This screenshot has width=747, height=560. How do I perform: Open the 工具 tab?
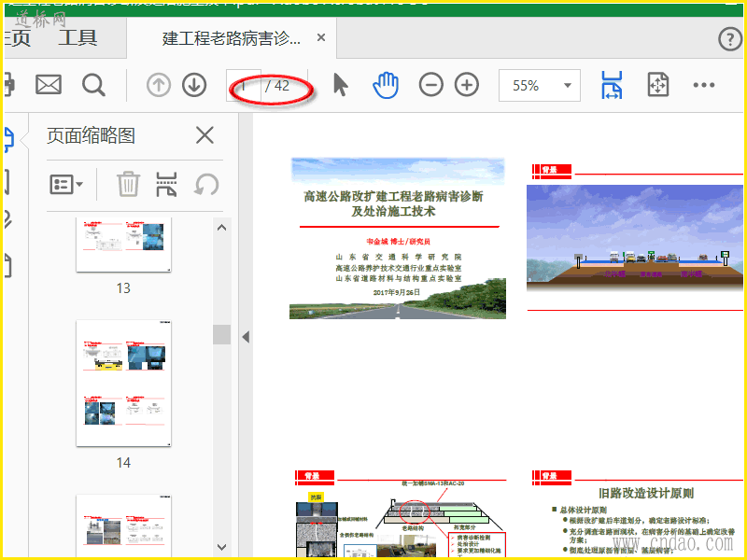tap(78, 38)
